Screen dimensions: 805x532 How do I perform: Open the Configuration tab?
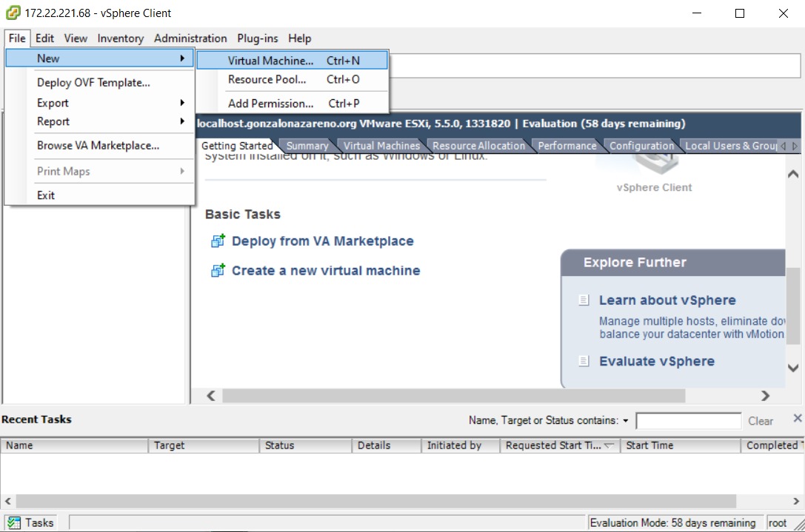(641, 146)
